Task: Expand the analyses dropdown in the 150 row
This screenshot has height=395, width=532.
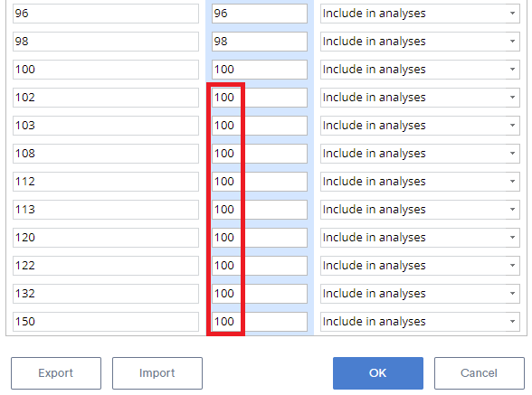Action: [x=420, y=322]
